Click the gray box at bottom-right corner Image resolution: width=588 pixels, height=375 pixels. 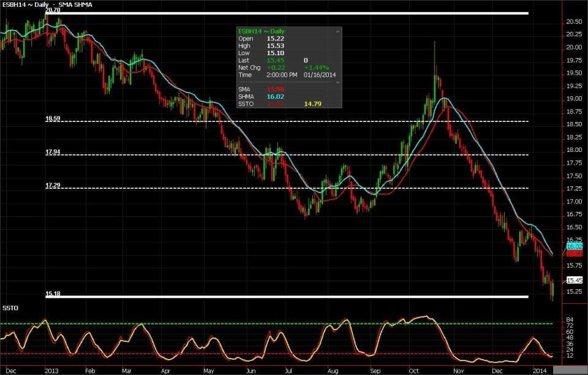pos(570,369)
